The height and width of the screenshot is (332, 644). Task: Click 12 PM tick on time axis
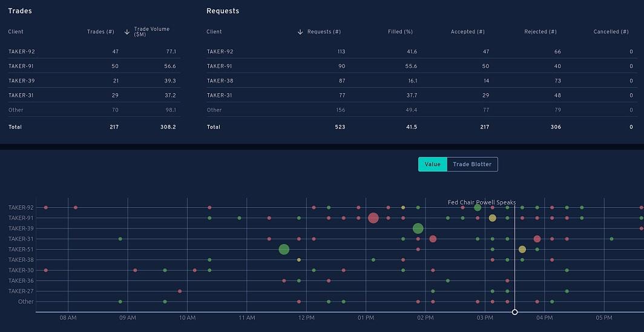click(306, 318)
